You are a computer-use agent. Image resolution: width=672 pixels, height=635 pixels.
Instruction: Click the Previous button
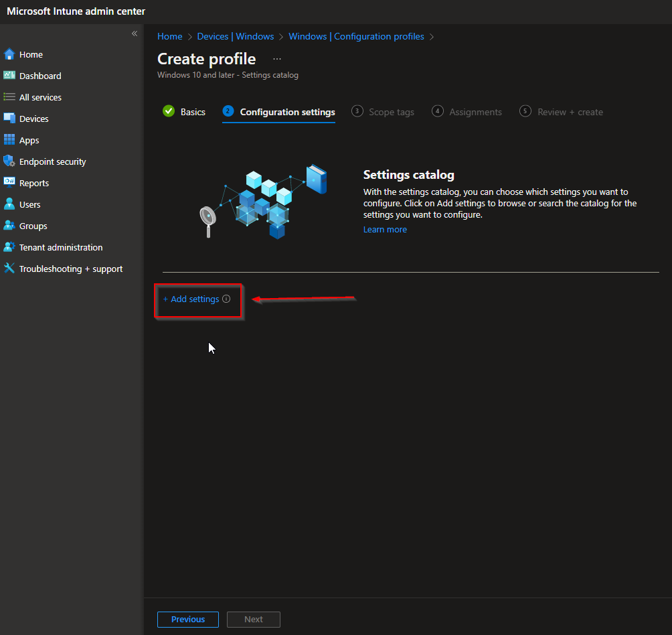pyautogui.click(x=187, y=619)
